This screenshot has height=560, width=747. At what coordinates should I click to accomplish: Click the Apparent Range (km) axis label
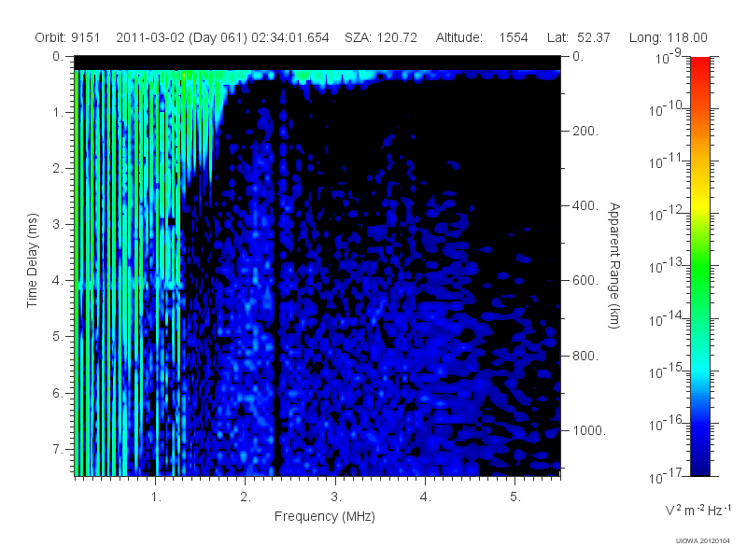click(x=614, y=265)
